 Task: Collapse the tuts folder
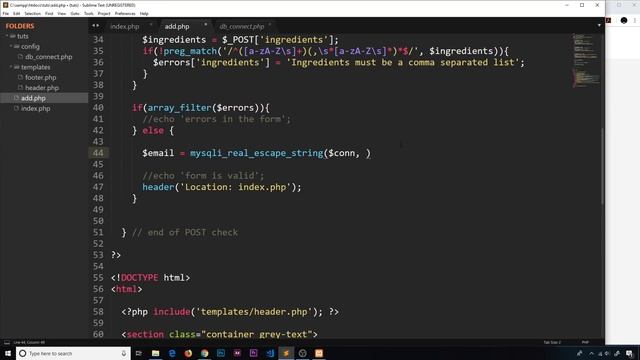coord(7,36)
